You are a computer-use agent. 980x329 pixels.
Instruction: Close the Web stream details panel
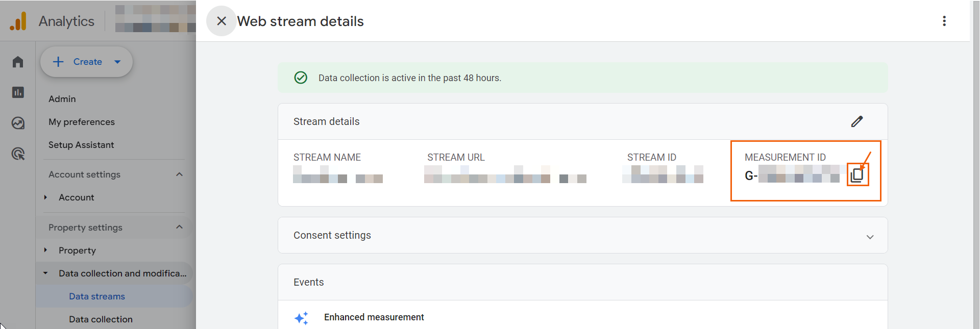coord(221,21)
